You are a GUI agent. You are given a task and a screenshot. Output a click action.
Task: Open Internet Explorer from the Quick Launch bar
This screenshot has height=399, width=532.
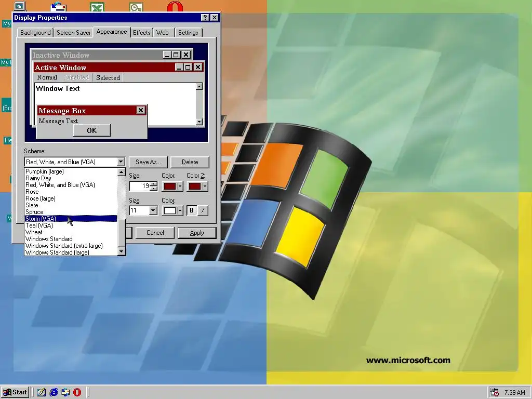54,392
